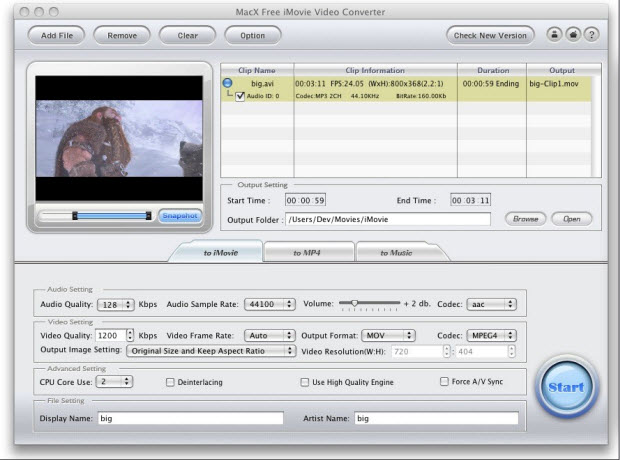The image size is (620, 460).
Task: Click the Start Time field
Action: (306, 200)
